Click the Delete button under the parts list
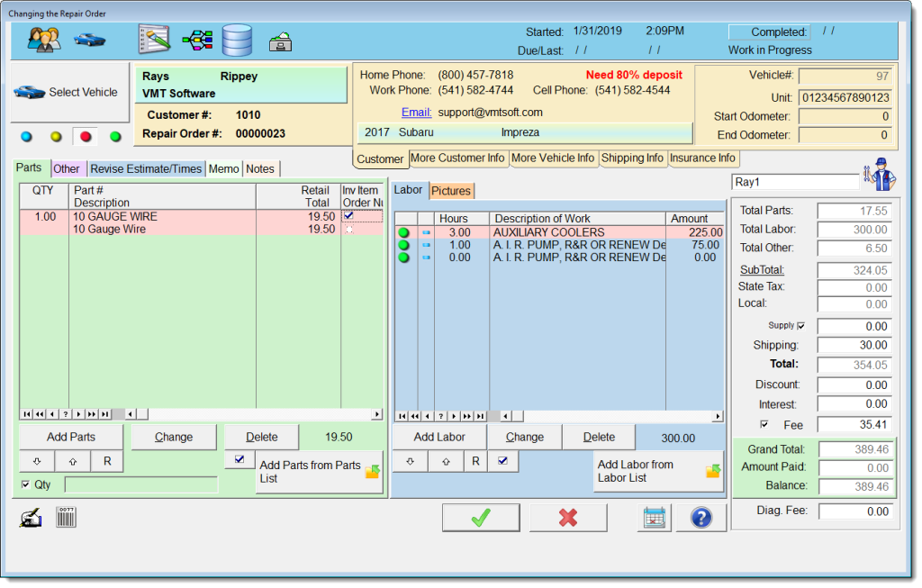The width and height of the screenshot is (922, 588). point(262,437)
